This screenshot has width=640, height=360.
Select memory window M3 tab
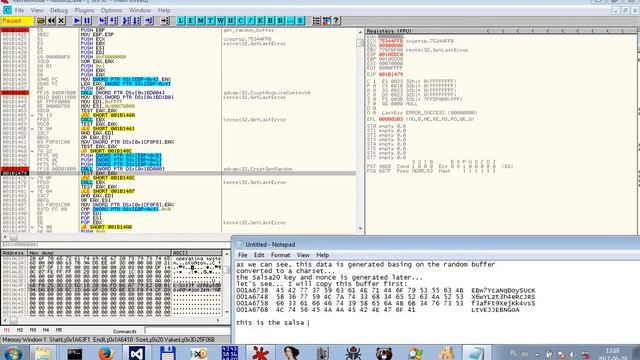[x=33, y=330]
